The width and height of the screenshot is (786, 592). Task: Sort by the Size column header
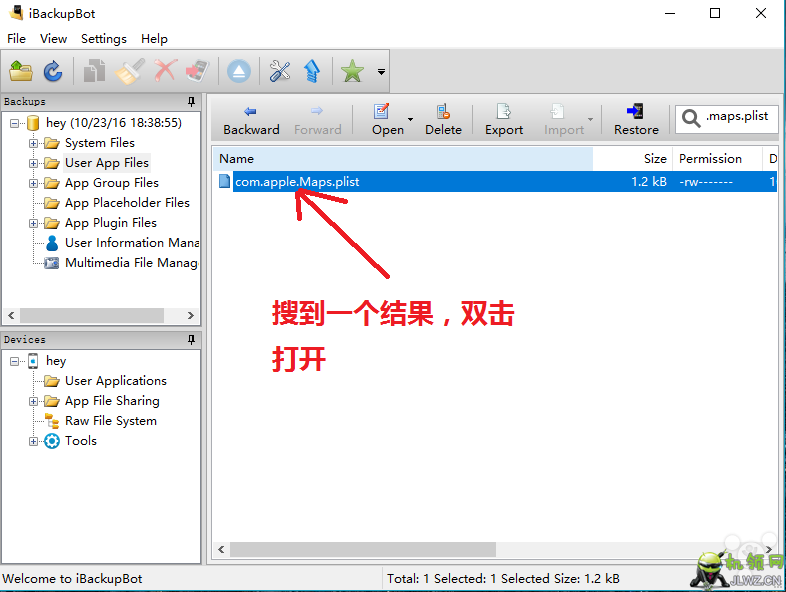pos(632,159)
